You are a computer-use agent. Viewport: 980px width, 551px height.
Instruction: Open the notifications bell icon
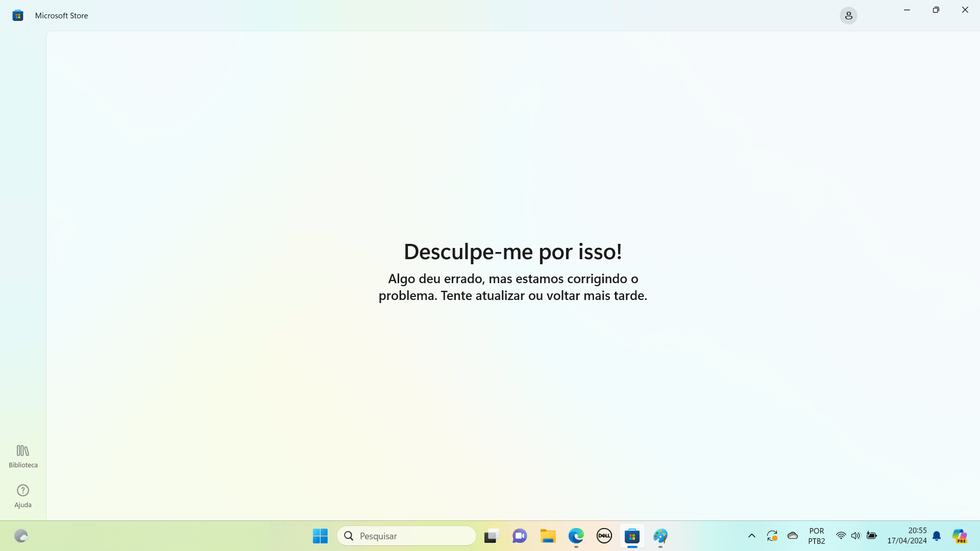(x=937, y=536)
